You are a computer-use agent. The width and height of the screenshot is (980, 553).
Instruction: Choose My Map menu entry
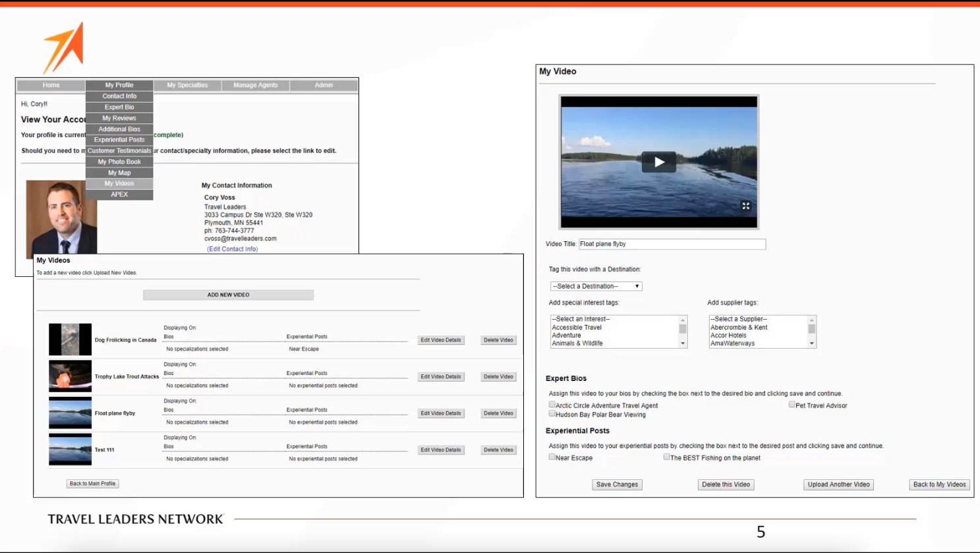tap(119, 173)
